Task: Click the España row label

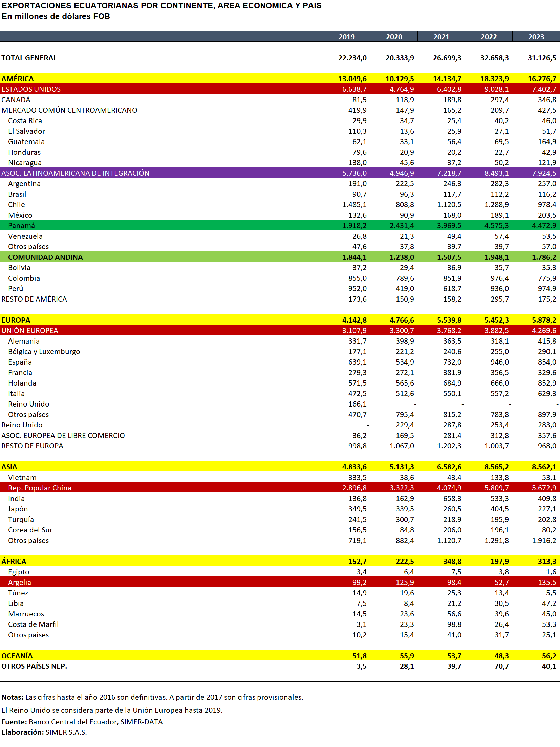Action: tap(20, 362)
